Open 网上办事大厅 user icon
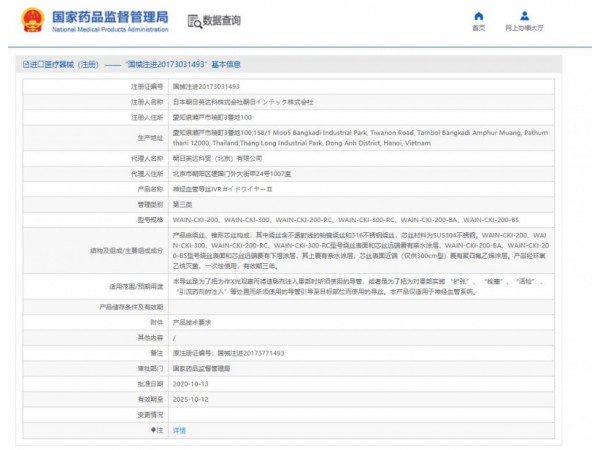The width and height of the screenshot is (600, 450). 524,16
